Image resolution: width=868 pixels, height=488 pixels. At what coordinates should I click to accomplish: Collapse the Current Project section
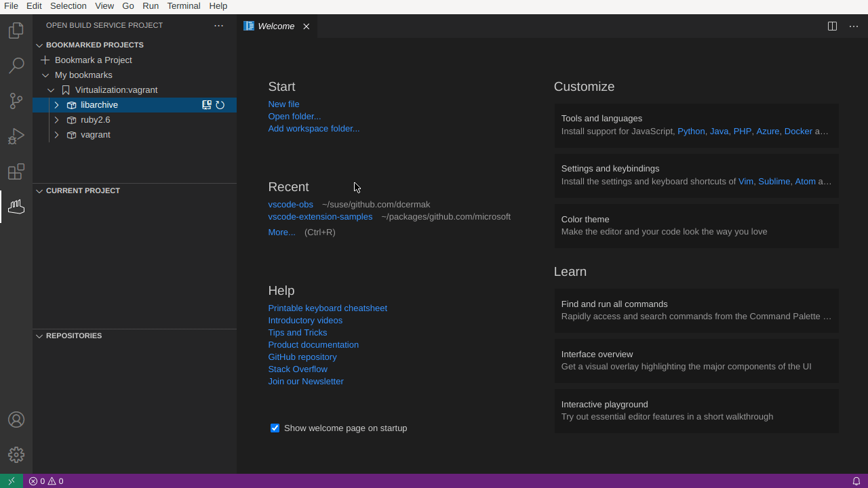[x=39, y=191]
